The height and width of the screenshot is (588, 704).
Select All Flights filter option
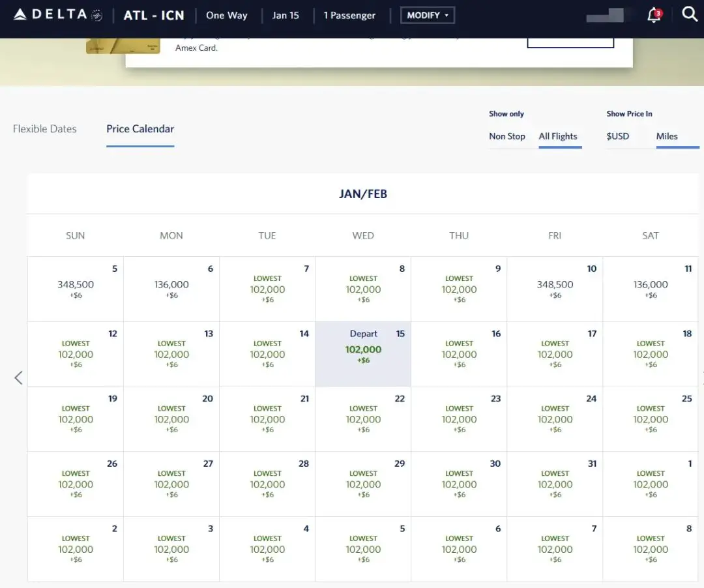(558, 136)
